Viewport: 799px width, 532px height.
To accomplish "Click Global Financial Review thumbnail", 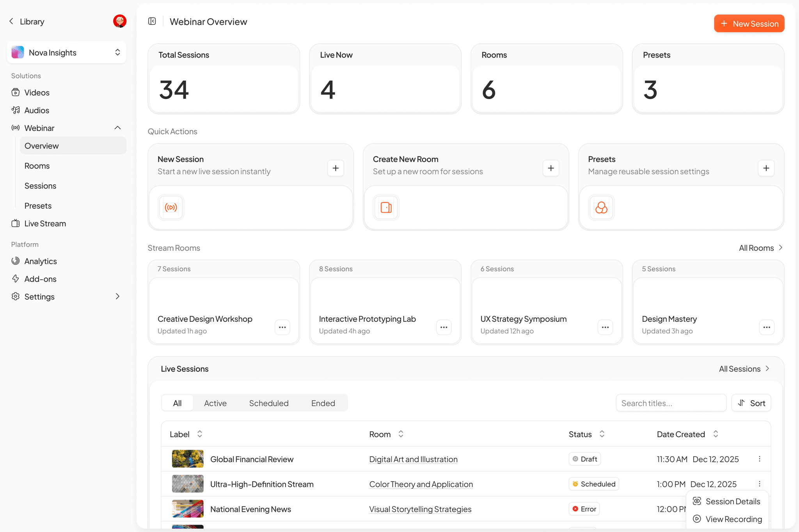I will (x=188, y=459).
